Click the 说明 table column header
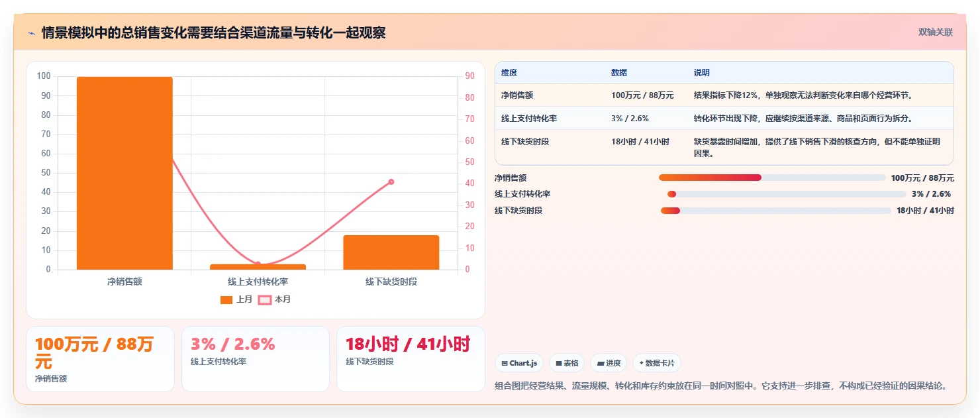 (701, 73)
